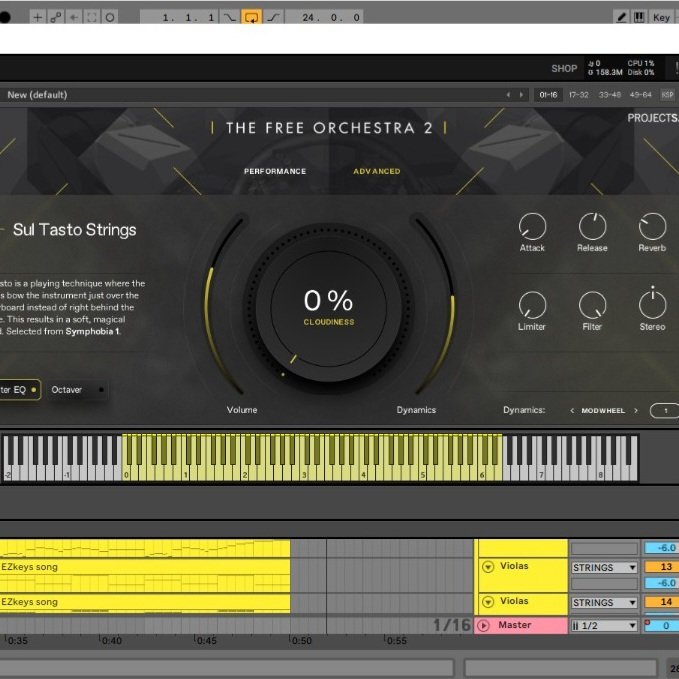
Task: Switch to the PERFORMANCE tab
Action: 275,171
